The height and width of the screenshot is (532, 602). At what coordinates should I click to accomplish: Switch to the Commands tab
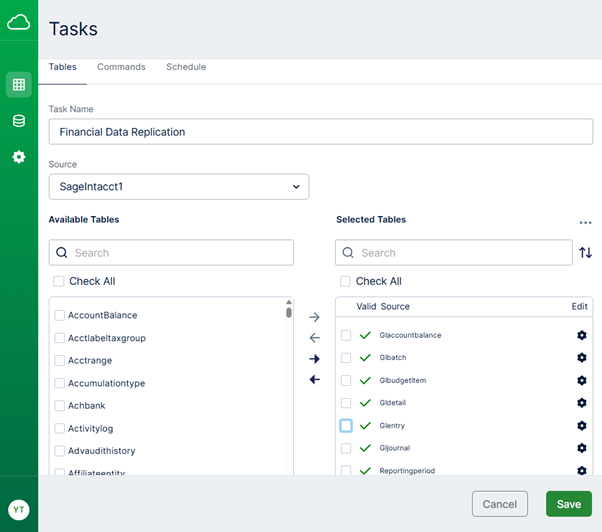point(121,67)
